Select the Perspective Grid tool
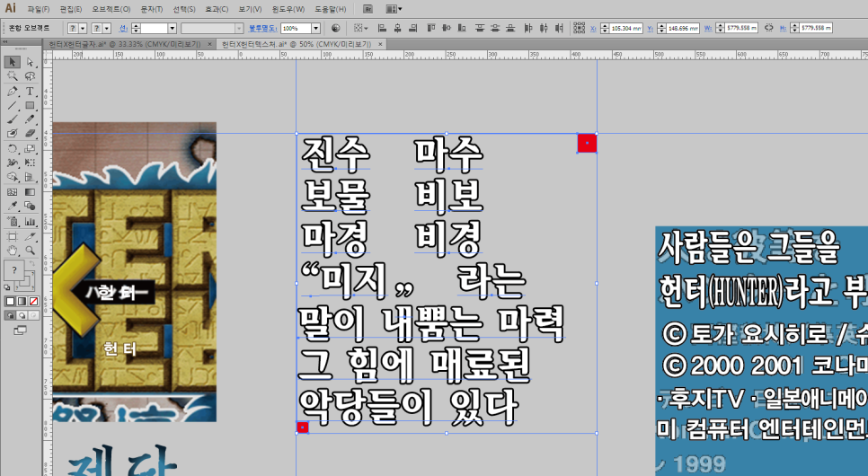The width and height of the screenshot is (868, 476). [30, 177]
